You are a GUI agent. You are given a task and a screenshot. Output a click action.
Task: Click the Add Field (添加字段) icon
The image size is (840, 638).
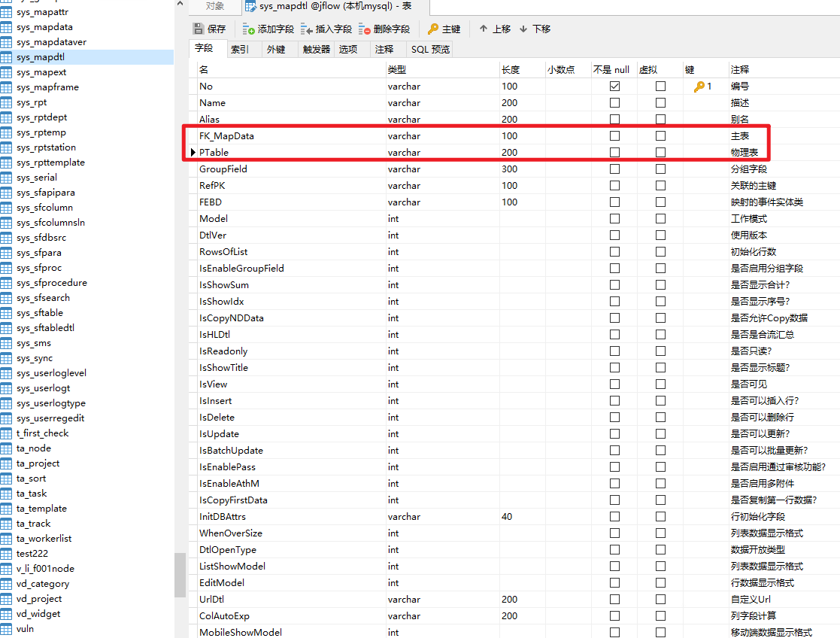[x=248, y=29]
